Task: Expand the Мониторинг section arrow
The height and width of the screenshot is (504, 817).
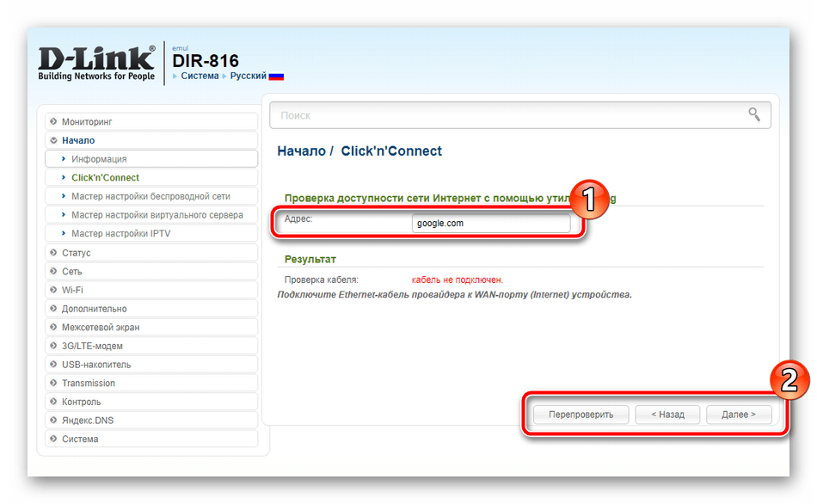Action: [x=53, y=121]
